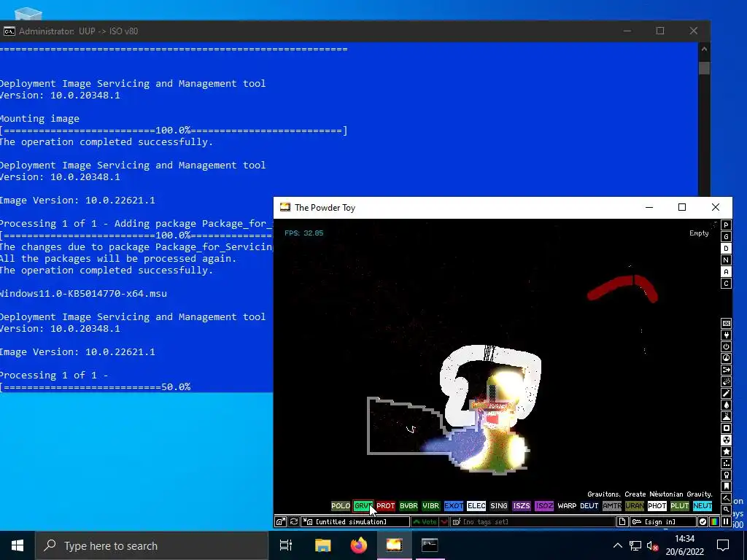
Task: Open the Powders pile menu icon
Action: [726, 416]
